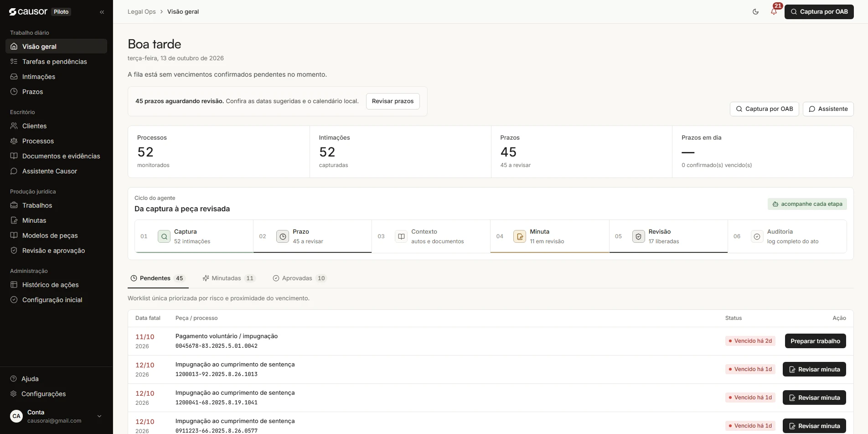Click Revisar minuta for process 1200013-92

pos(814,369)
